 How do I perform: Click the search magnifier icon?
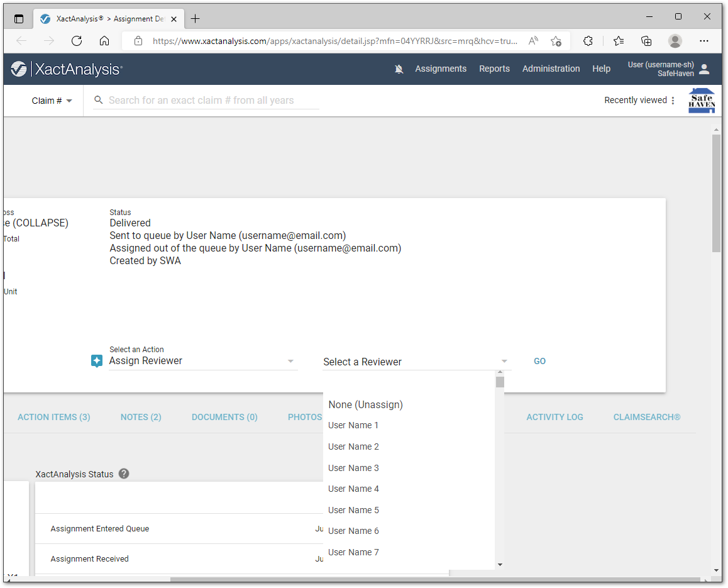pos(98,100)
